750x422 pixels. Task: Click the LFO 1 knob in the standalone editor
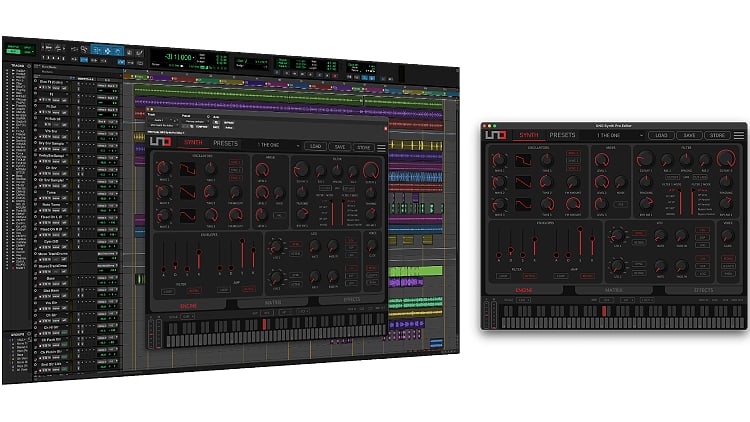618,236
